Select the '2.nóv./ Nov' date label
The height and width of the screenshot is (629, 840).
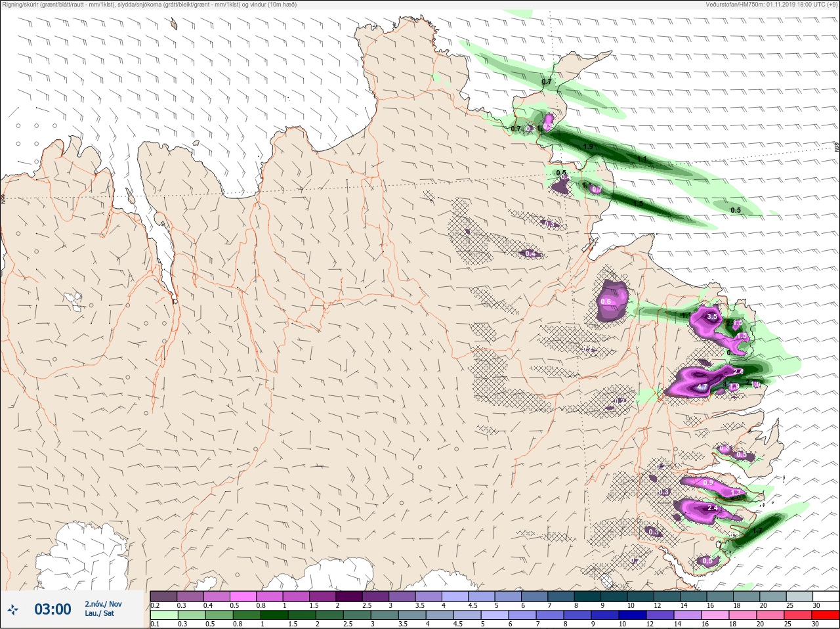103,604
